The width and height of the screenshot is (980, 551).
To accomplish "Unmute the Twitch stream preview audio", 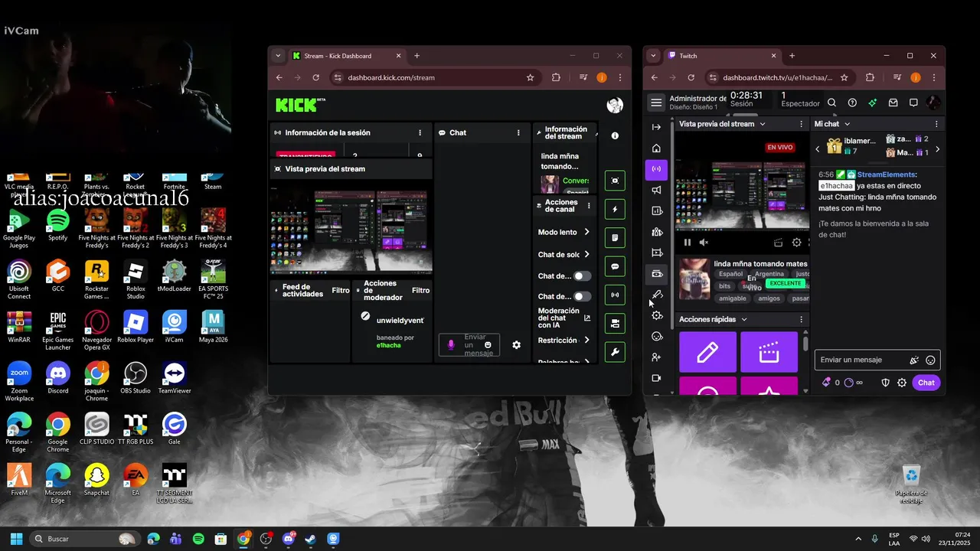I will (x=704, y=243).
